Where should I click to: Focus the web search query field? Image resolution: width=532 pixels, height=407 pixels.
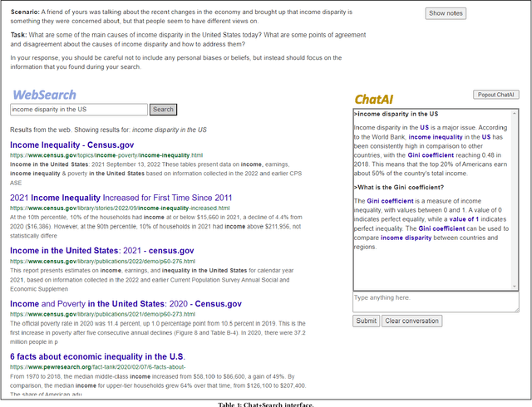click(x=78, y=110)
